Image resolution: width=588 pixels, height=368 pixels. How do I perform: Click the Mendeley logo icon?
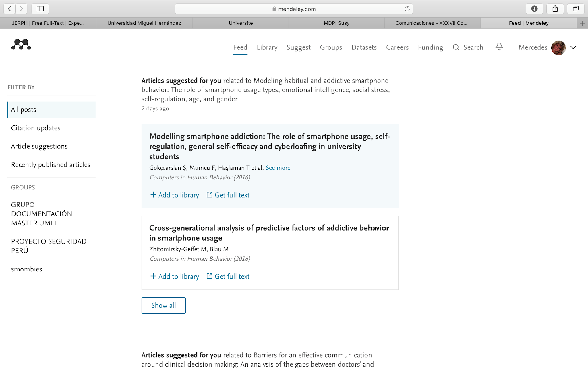pos(21,45)
